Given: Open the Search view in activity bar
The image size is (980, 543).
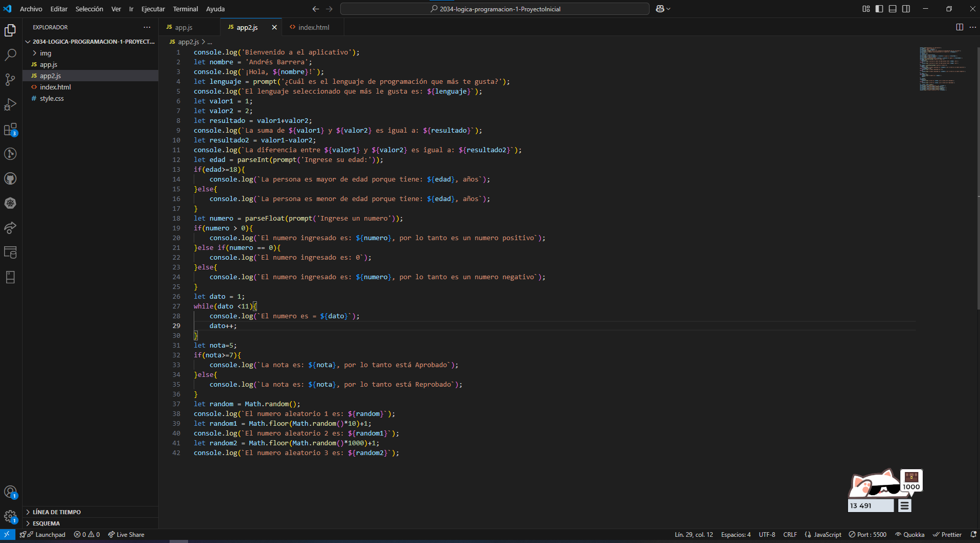Looking at the screenshot, I should [x=10, y=55].
